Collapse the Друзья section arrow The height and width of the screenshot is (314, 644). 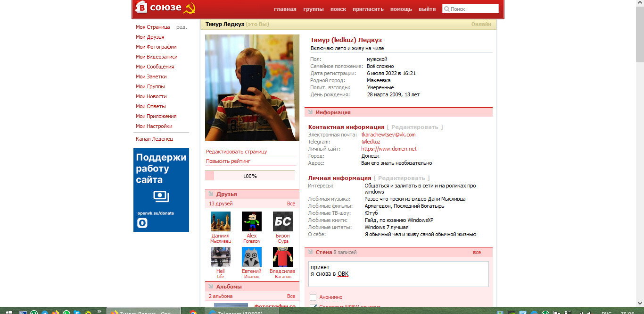[211, 194]
